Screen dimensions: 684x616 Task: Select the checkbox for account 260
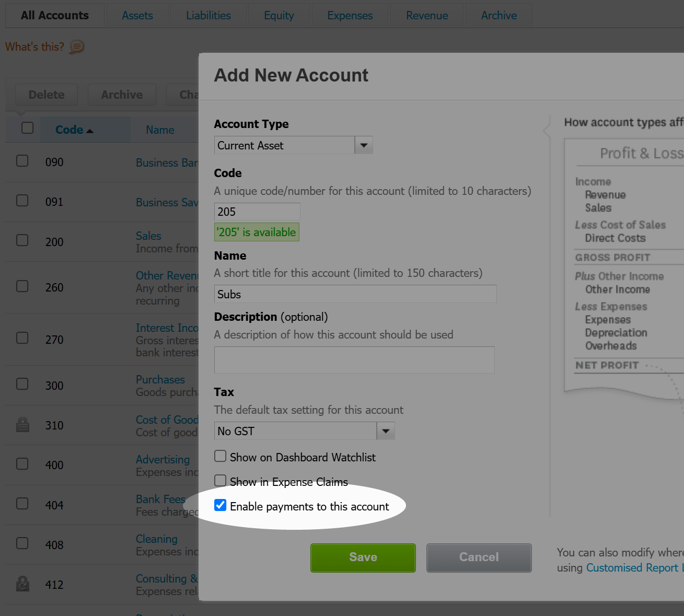click(x=22, y=286)
